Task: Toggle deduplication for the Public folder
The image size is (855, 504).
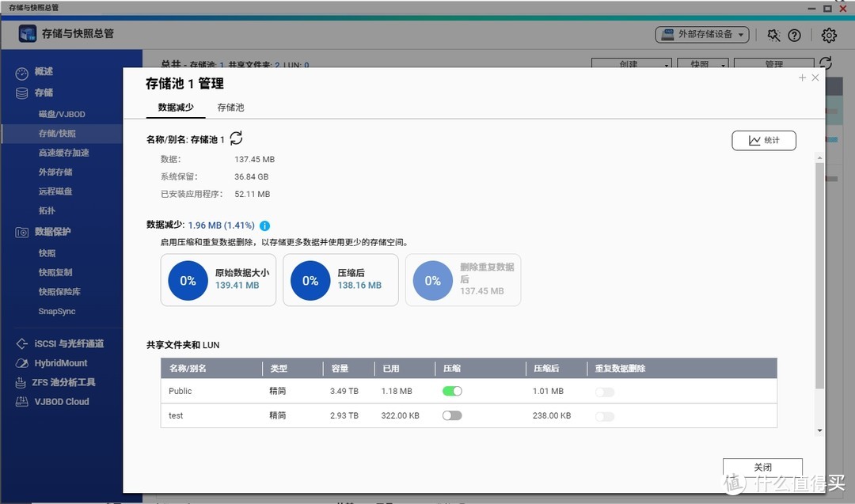Action: 605,390
